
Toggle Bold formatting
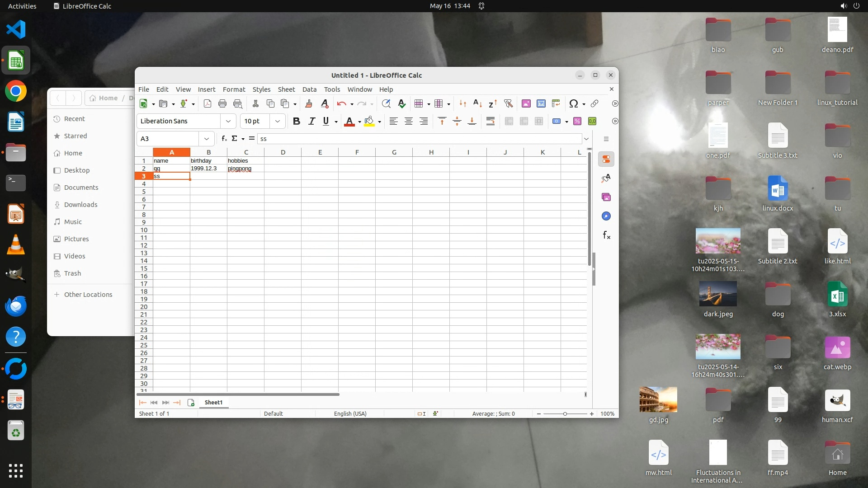(x=297, y=121)
